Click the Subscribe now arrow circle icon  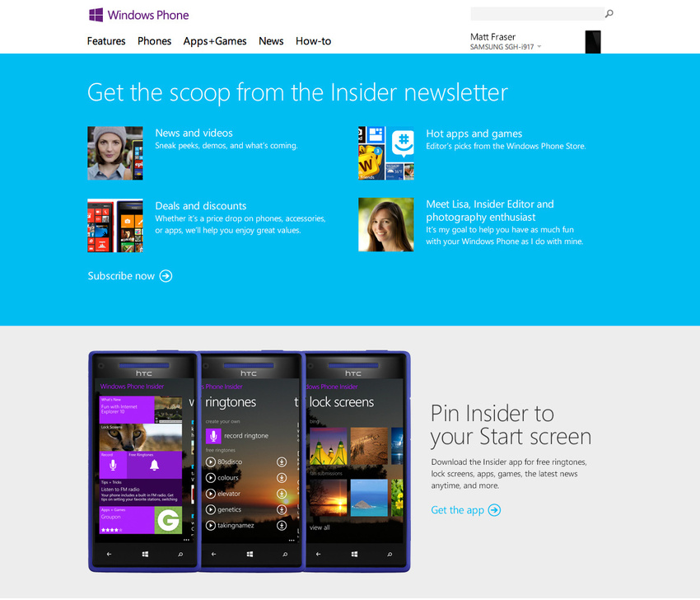(x=166, y=276)
